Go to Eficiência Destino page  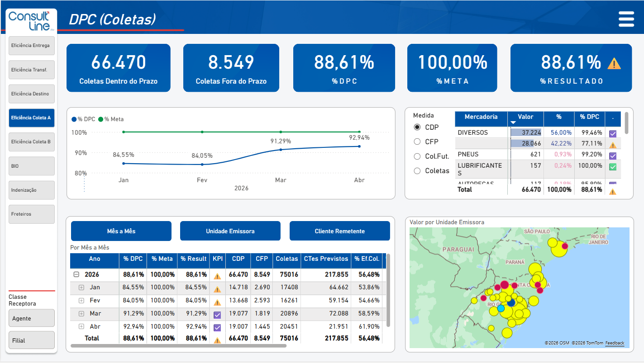pyautogui.click(x=32, y=94)
